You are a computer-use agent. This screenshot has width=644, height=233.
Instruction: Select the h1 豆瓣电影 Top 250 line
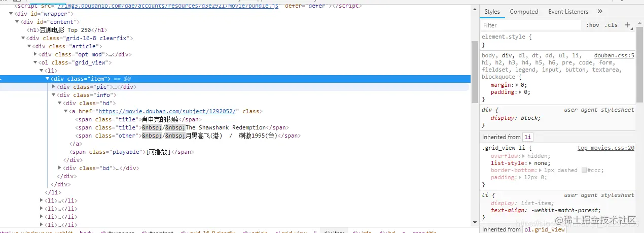tap(67, 30)
